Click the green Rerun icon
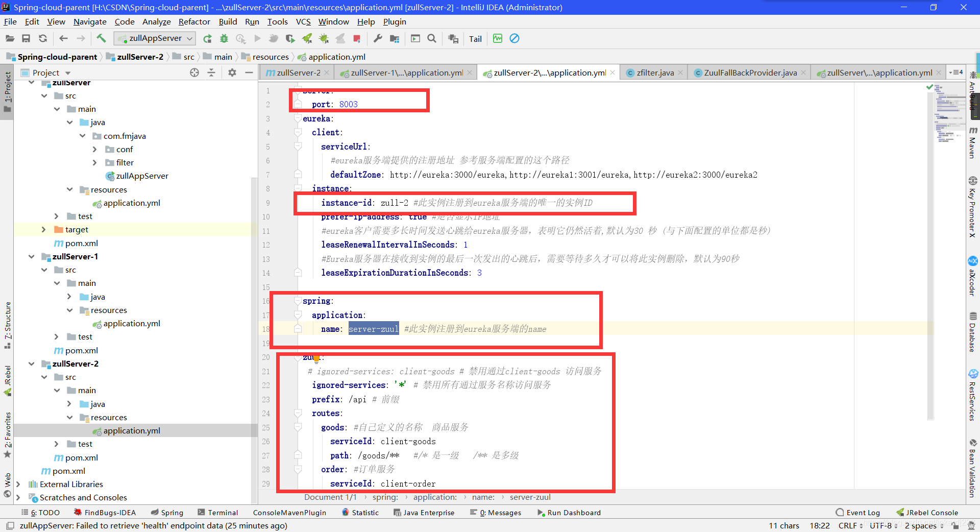Image resolution: width=980 pixels, height=532 pixels. pos(207,38)
